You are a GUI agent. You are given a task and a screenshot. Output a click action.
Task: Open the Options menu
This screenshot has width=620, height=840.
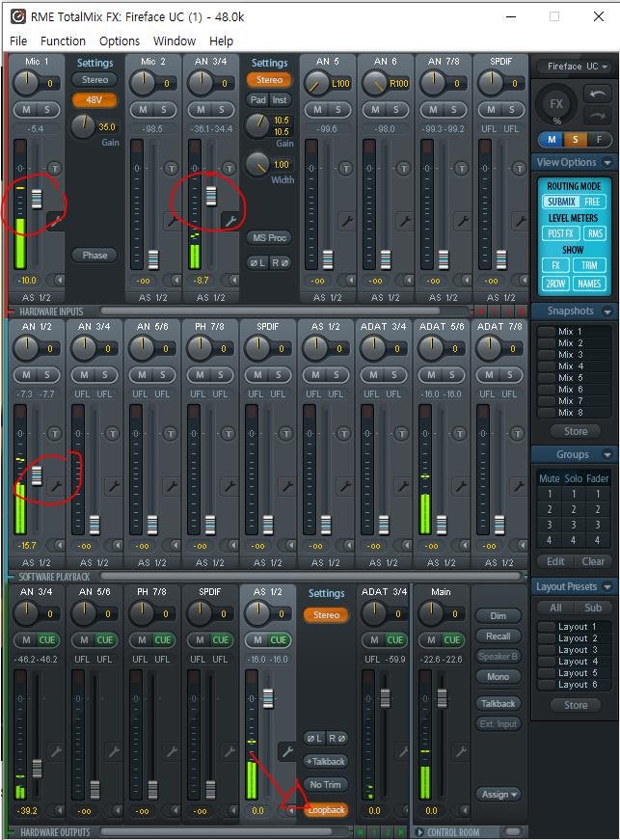[x=120, y=41]
